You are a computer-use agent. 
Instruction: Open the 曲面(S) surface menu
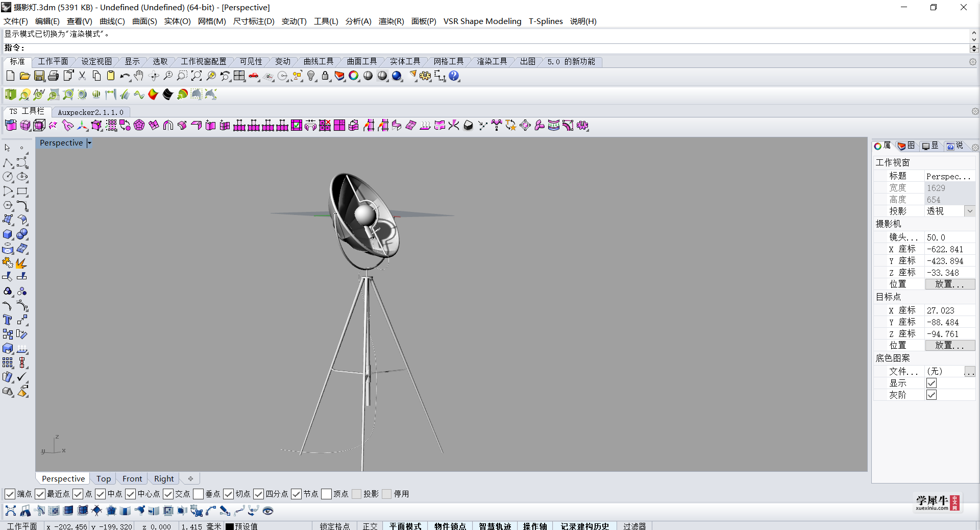(144, 21)
